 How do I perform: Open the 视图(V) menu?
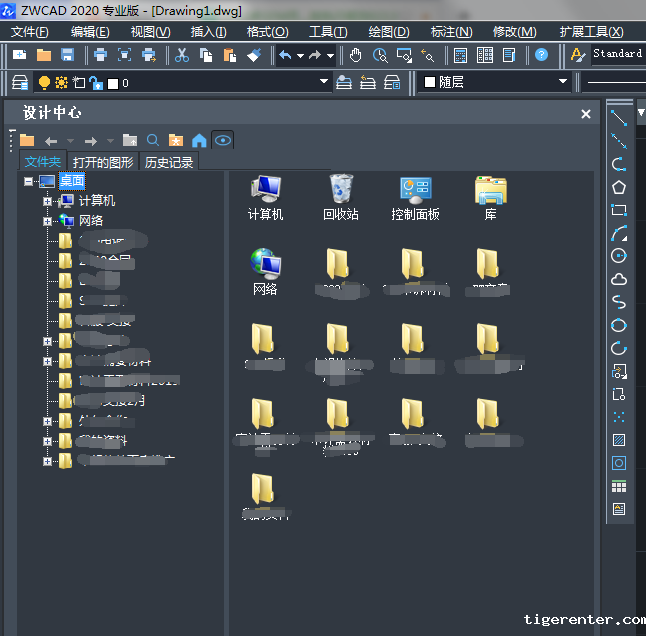(150, 32)
